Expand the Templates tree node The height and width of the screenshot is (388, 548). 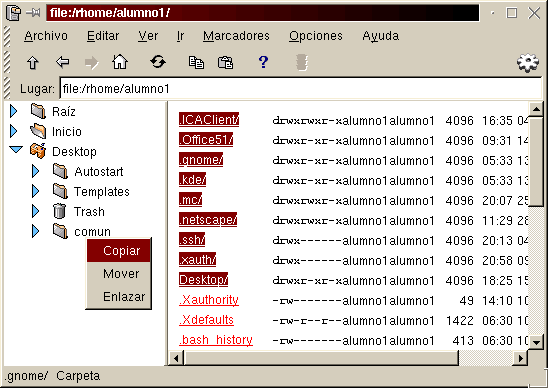pyautogui.click(x=35, y=191)
